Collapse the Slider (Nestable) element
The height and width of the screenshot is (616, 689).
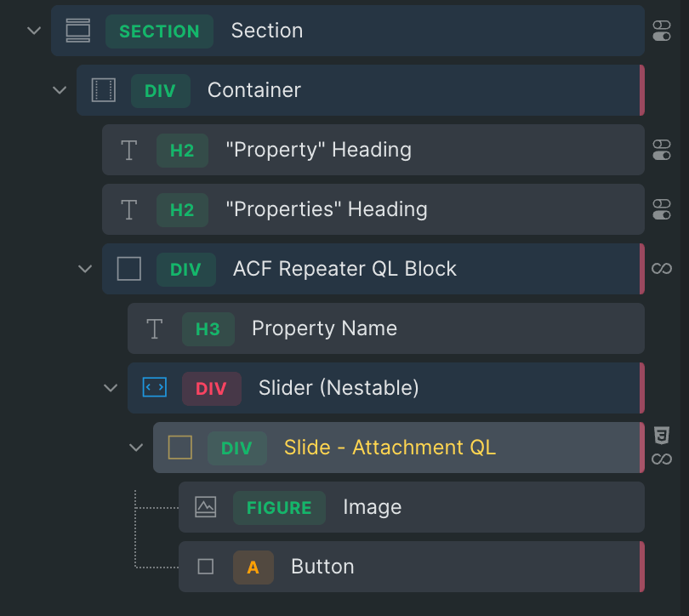[110, 388]
